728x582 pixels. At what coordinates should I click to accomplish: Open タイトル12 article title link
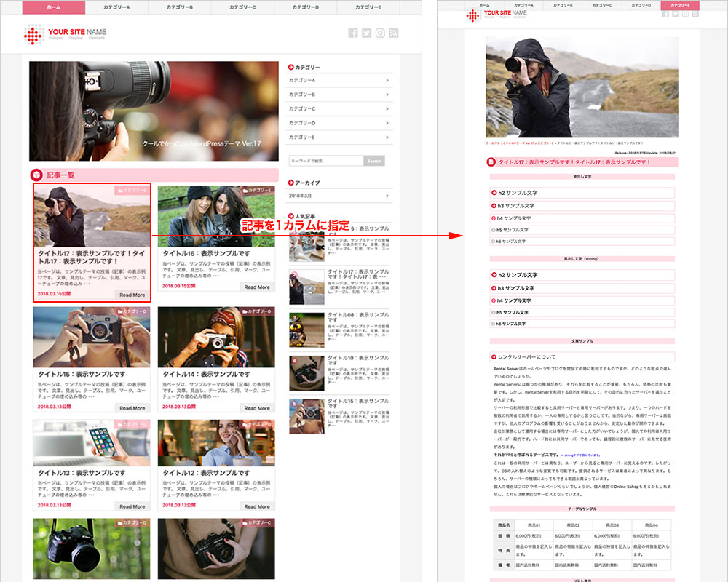pyautogui.click(x=206, y=472)
